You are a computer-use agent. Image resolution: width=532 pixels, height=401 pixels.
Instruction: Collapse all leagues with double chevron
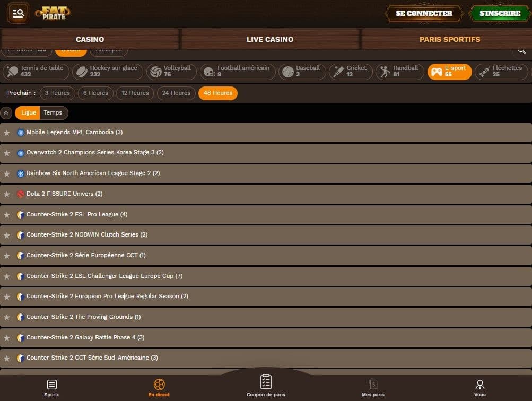[6, 113]
